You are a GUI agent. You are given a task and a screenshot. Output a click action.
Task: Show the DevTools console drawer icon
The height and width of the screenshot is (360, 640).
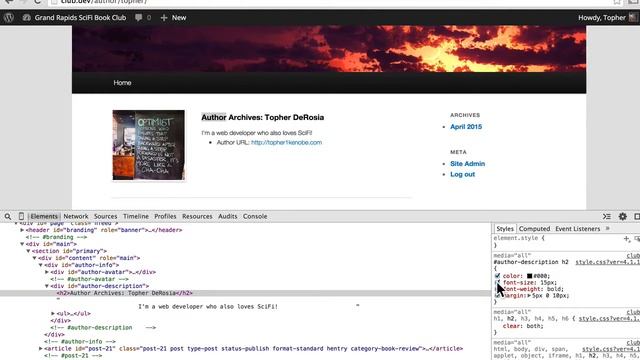pyautogui.click(x=607, y=216)
